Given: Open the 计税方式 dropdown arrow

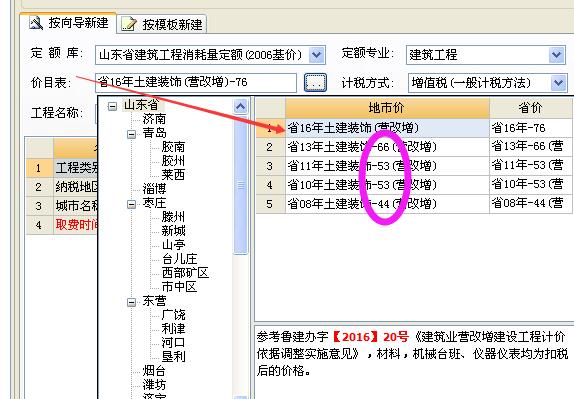Looking at the screenshot, I should click(559, 83).
